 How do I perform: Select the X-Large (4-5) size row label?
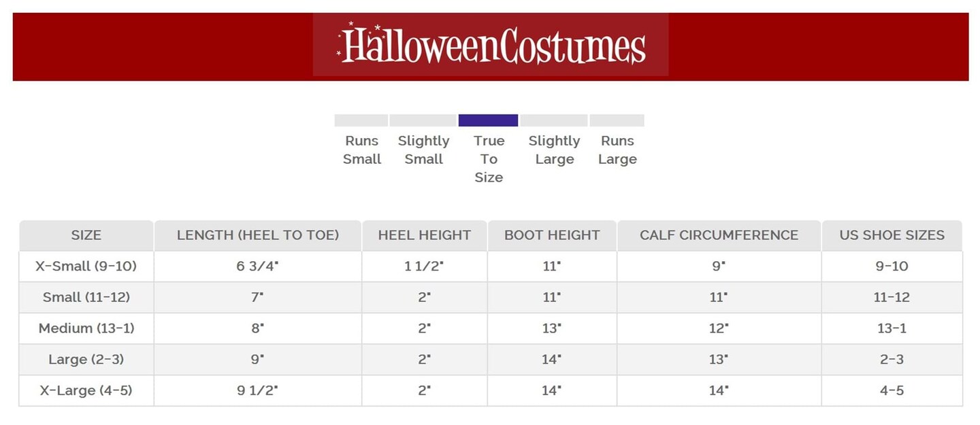pos(86,391)
